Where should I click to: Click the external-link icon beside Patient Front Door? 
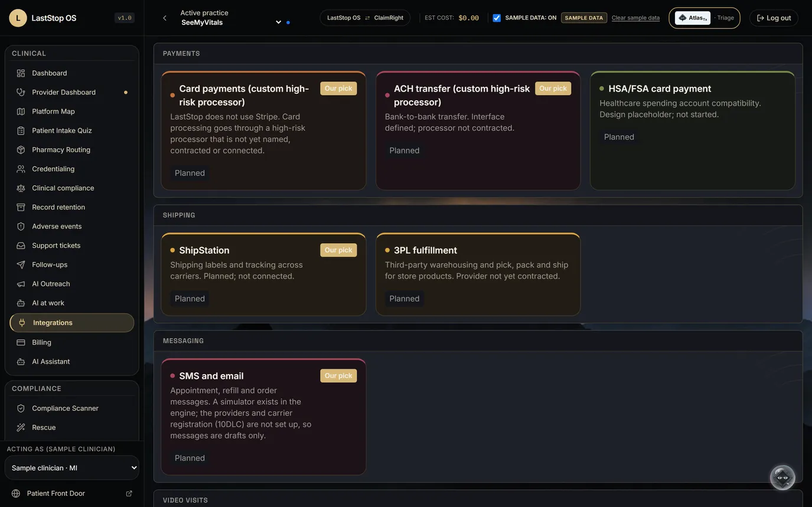129,493
